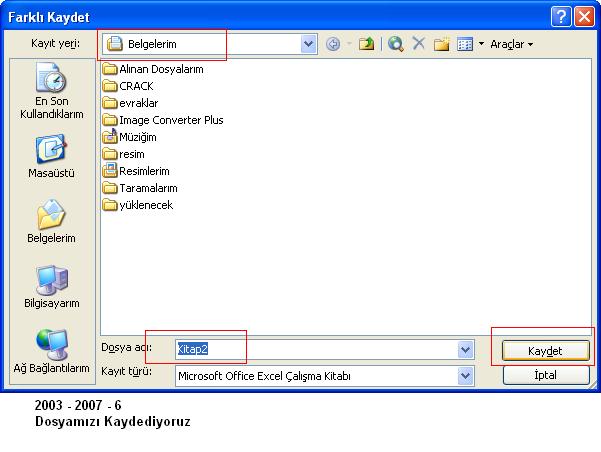Image resolution: width=601 pixels, height=452 pixels.
Task: Expand the Dosya adı dropdown arrow
Action: 466,349
